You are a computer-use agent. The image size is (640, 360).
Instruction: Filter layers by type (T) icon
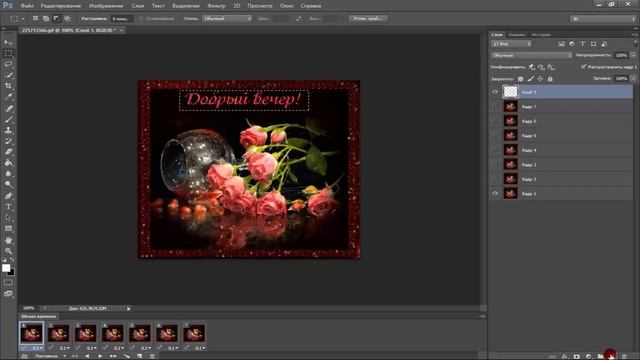tap(583, 44)
